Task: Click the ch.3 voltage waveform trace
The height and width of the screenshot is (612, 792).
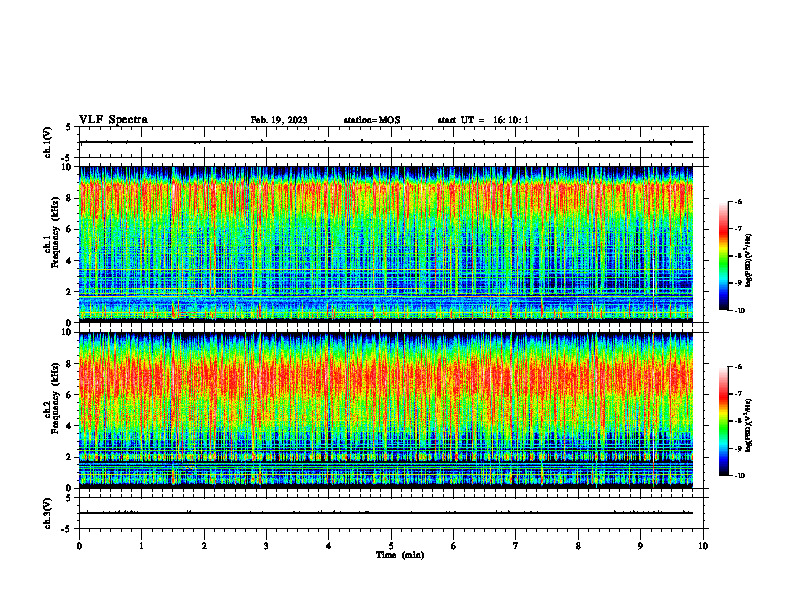Action: click(386, 513)
